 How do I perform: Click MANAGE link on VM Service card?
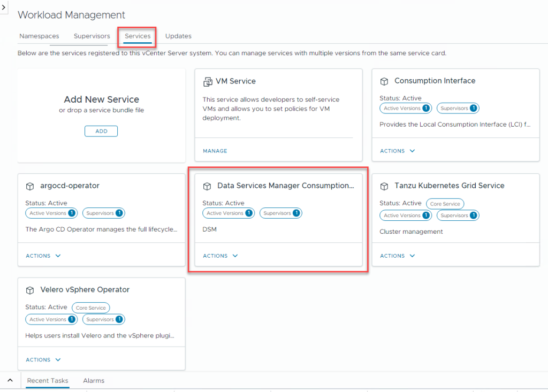tap(215, 151)
